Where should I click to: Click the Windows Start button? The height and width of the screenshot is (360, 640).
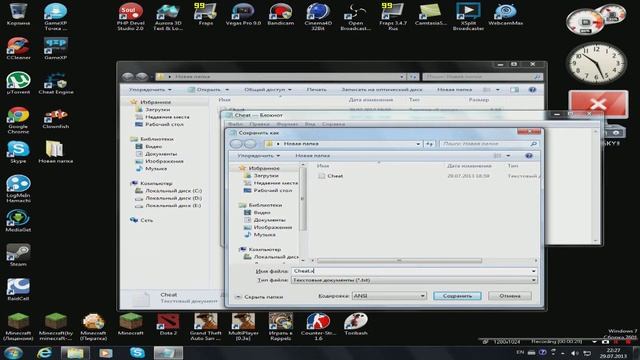point(13,353)
